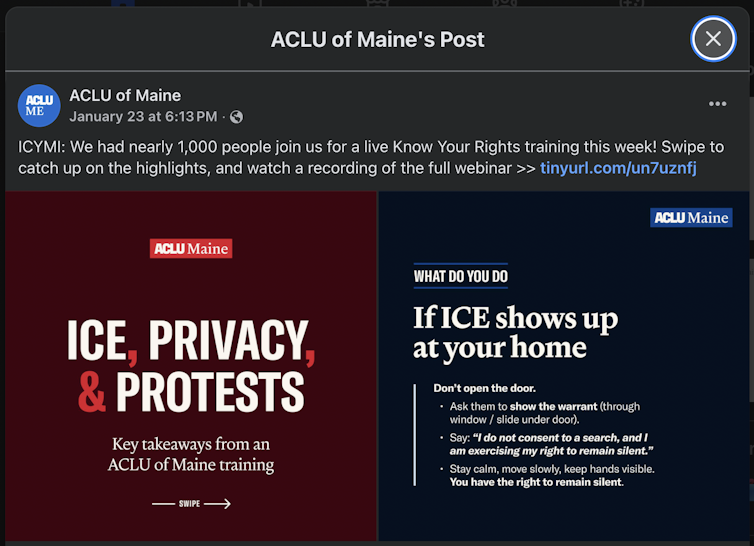Image resolution: width=754 pixels, height=546 pixels.
Task: Open the three-dot post options menu
Action: coord(717,104)
